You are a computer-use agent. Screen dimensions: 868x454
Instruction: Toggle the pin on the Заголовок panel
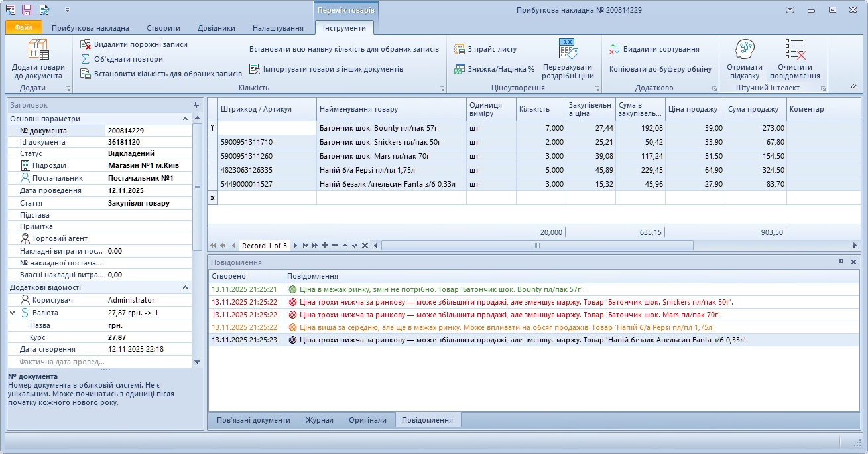pyautogui.click(x=196, y=105)
